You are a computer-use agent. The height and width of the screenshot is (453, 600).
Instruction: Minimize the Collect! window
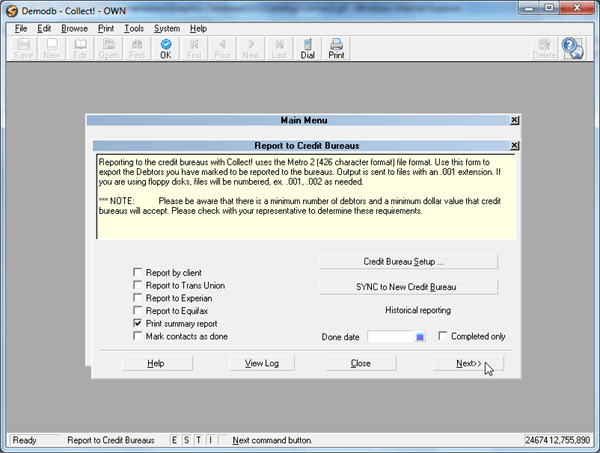click(x=530, y=8)
